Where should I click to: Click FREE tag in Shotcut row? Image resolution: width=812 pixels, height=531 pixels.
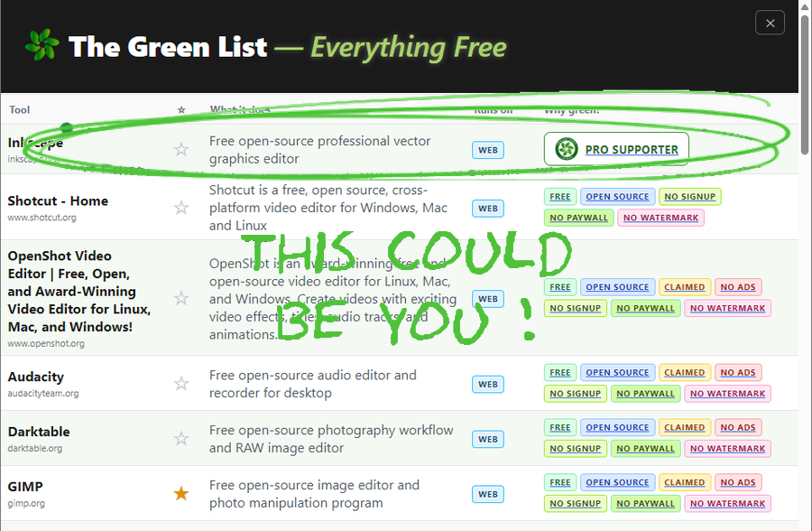559,197
